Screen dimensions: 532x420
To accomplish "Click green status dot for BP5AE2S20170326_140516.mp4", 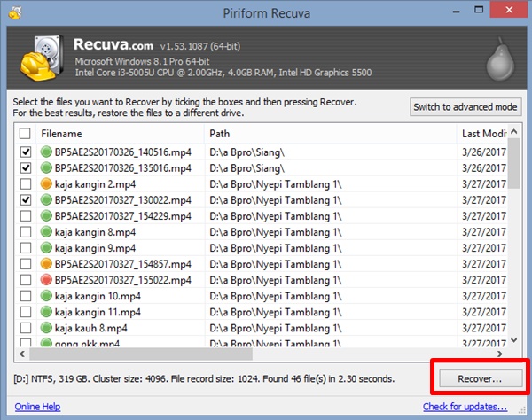I will (46, 152).
